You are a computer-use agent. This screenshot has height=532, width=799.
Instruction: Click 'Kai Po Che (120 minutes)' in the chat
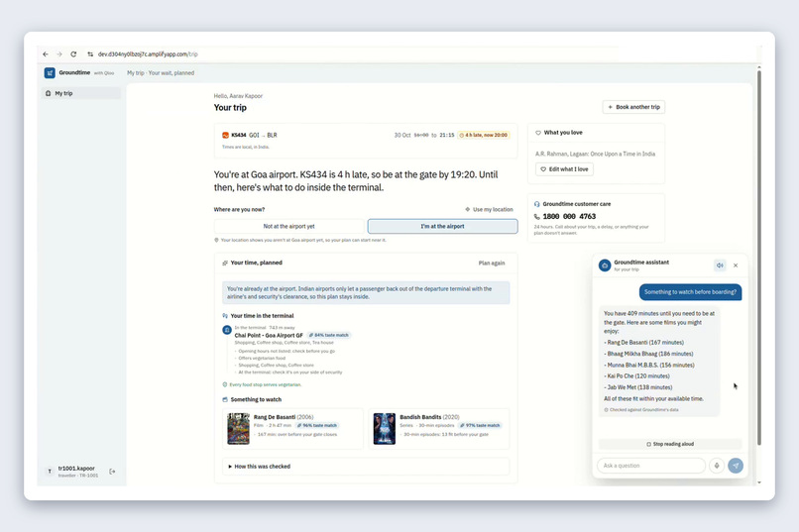(638, 376)
